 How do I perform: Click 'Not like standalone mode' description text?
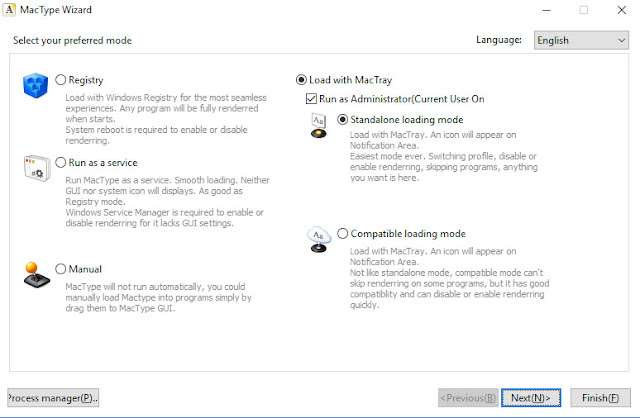point(449,289)
